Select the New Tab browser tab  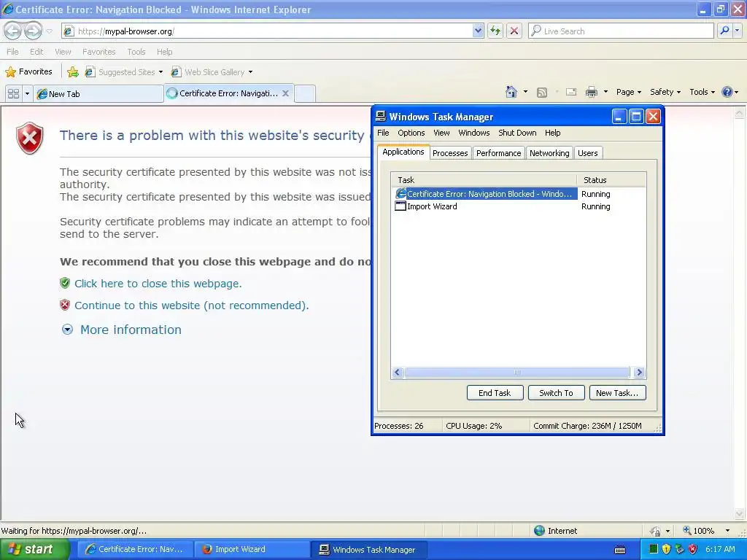pyautogui.click(x=98, y=94)
